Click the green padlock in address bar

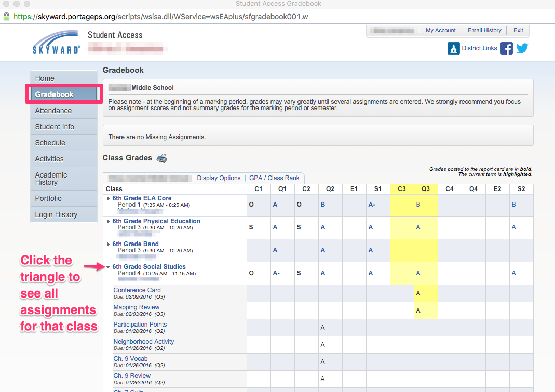pyautogui.click(x=6, y=17)
